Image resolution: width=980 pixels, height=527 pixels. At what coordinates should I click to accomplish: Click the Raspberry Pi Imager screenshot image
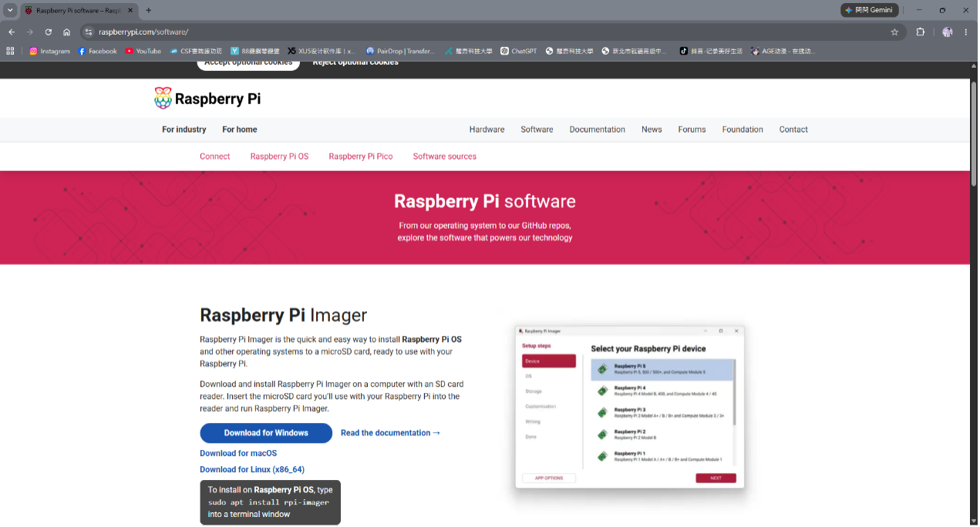pyautogui.click(x=630, y=407)
